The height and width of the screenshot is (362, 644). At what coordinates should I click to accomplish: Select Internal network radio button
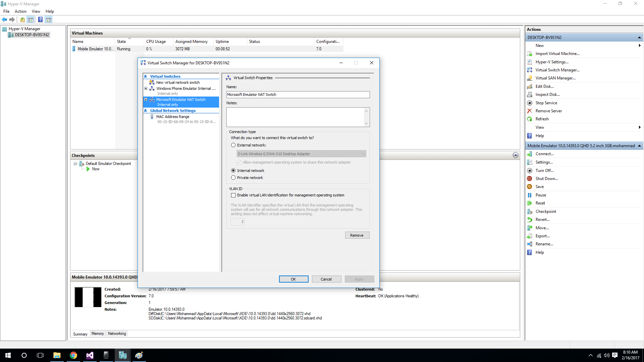point(233,170)
